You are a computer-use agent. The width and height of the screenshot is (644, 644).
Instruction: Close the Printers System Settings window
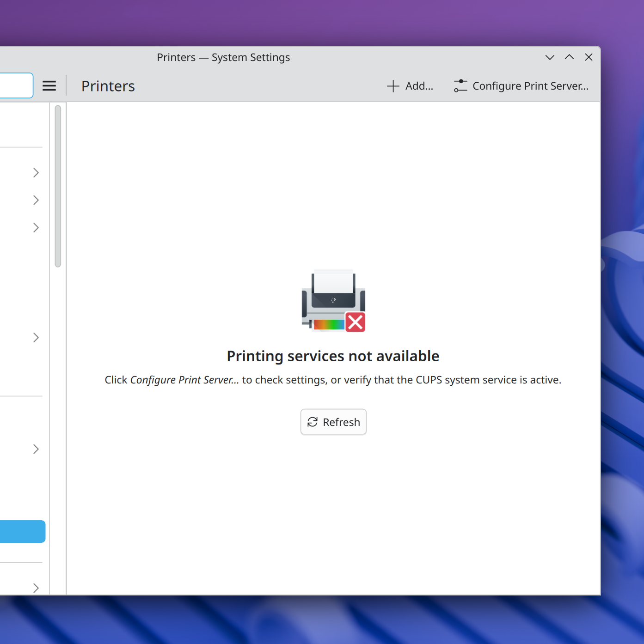click(589, 57)
